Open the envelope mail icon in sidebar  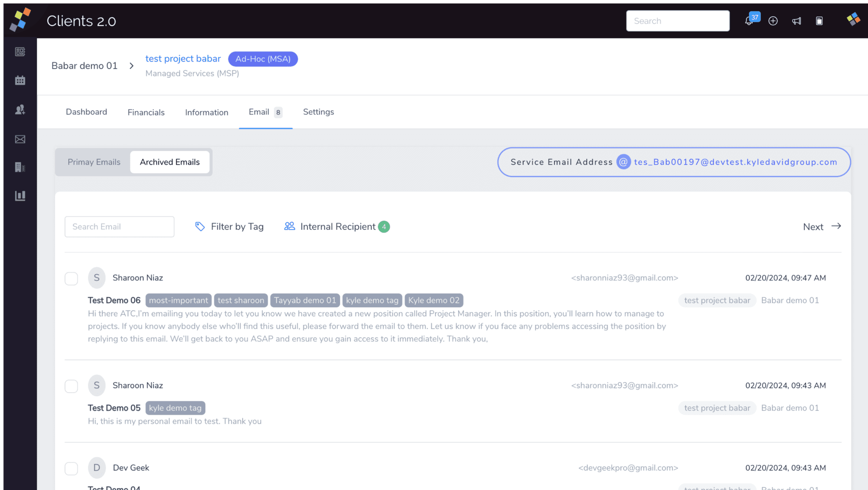(x=20, y=139)
